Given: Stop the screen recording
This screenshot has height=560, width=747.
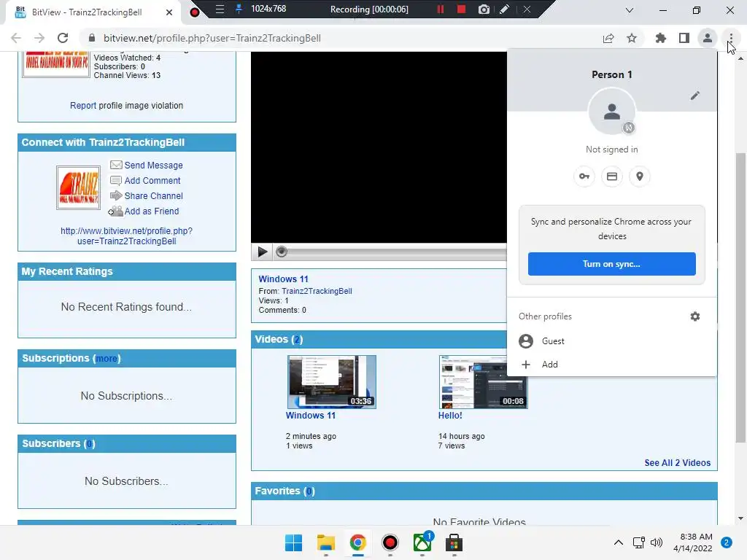Looking at the screenshot, I should (461, 9).
